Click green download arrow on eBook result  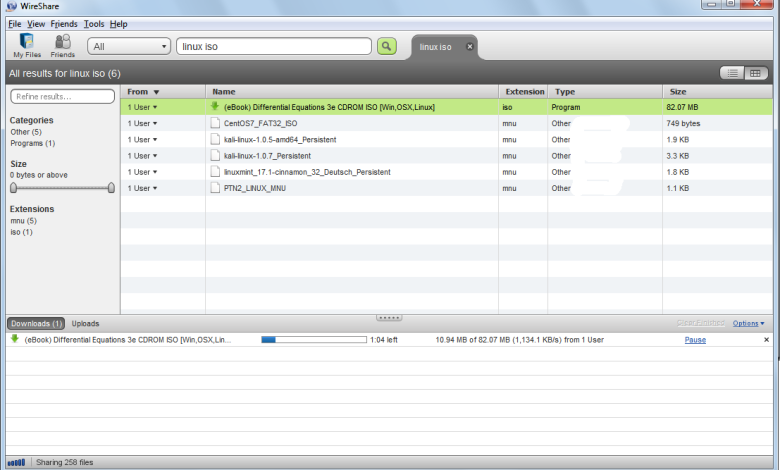tap(215, 106)
